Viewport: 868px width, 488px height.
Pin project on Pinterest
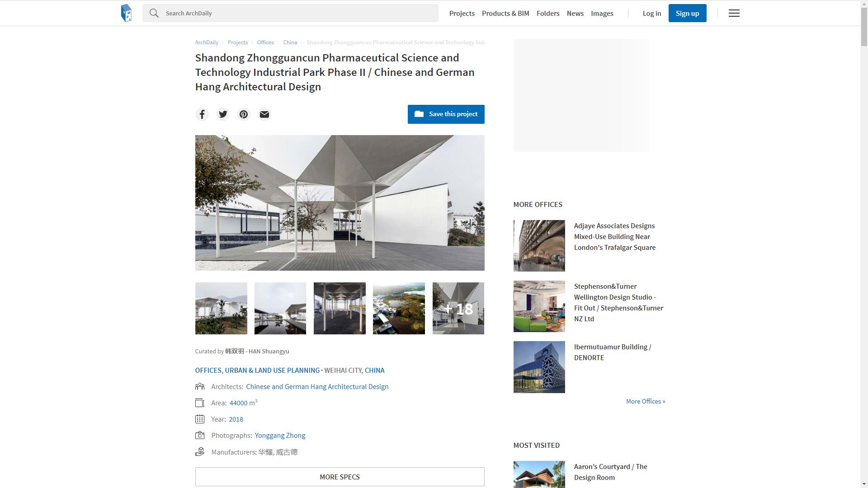click(244, 114)
